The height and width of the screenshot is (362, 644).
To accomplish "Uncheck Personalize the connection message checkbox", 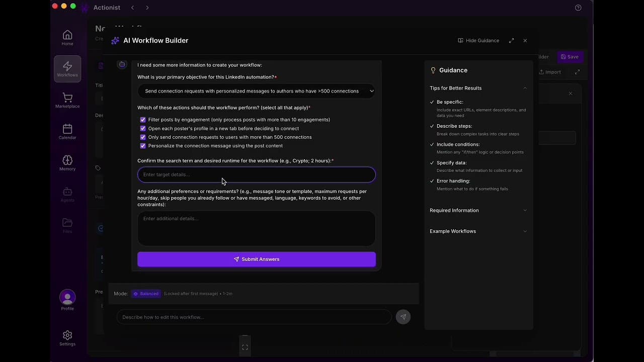I will click(143, 146).
